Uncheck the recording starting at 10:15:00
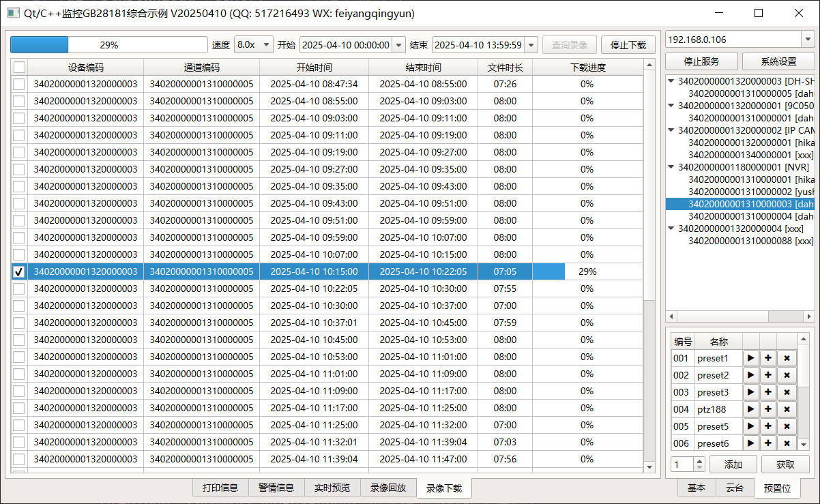Image resolution: width=820 pixels, height=504 pixels. pos(19,271)
